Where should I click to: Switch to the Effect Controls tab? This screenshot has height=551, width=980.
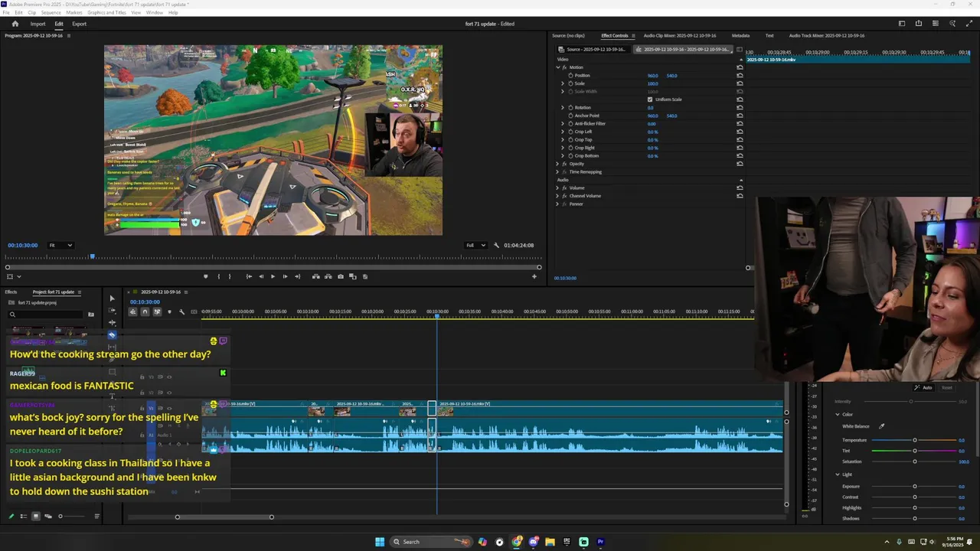614,35
